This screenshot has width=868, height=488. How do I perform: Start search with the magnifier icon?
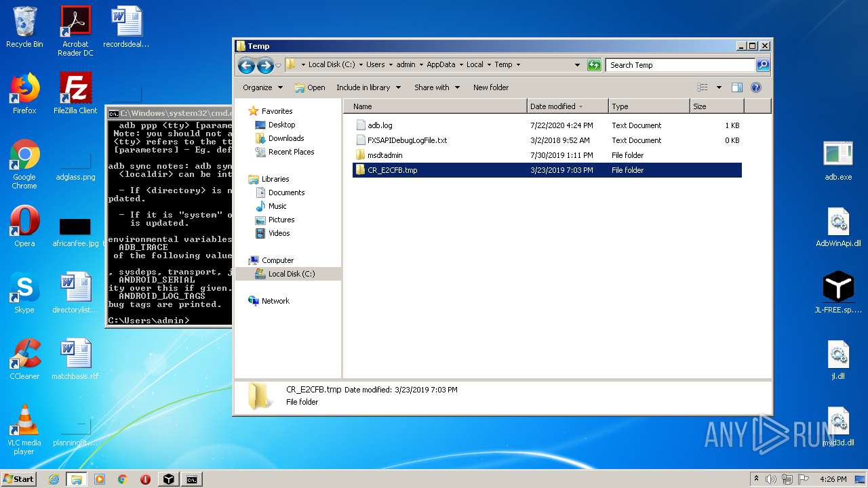[x=763, y=65]
